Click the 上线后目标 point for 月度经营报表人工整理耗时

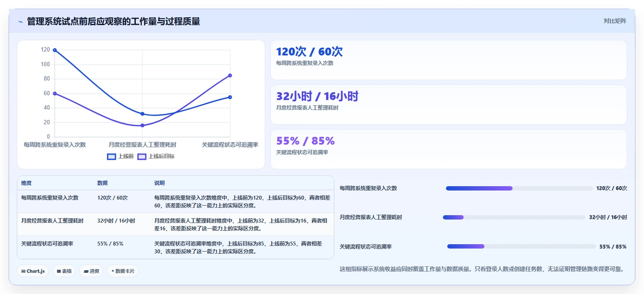click(142, 126)
